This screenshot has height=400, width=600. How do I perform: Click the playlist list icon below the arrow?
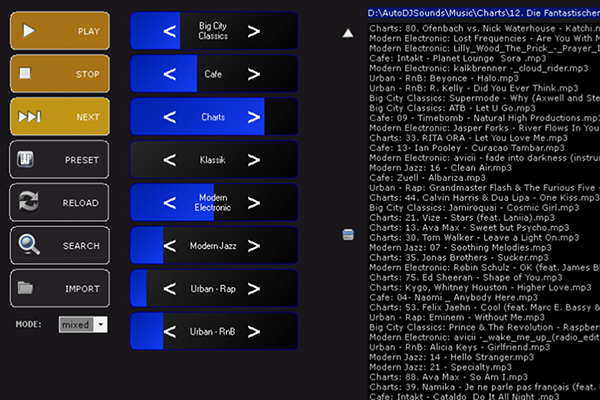click(x=348, y=235)
